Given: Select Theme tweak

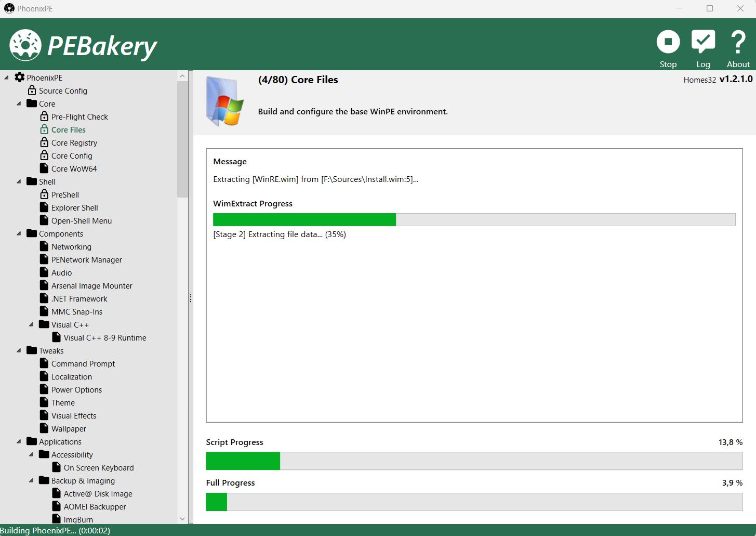Looking at the screenshot, I should (x=63, y=402).
